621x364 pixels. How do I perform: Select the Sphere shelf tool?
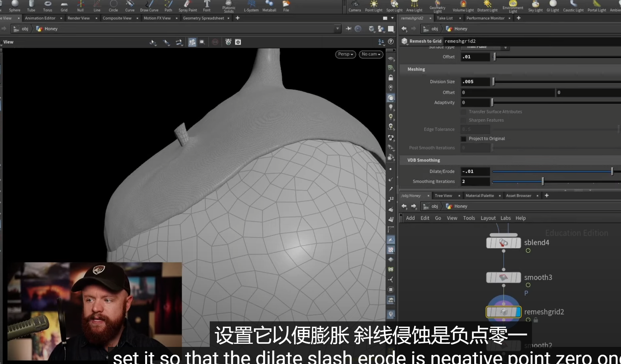[15, 6]
